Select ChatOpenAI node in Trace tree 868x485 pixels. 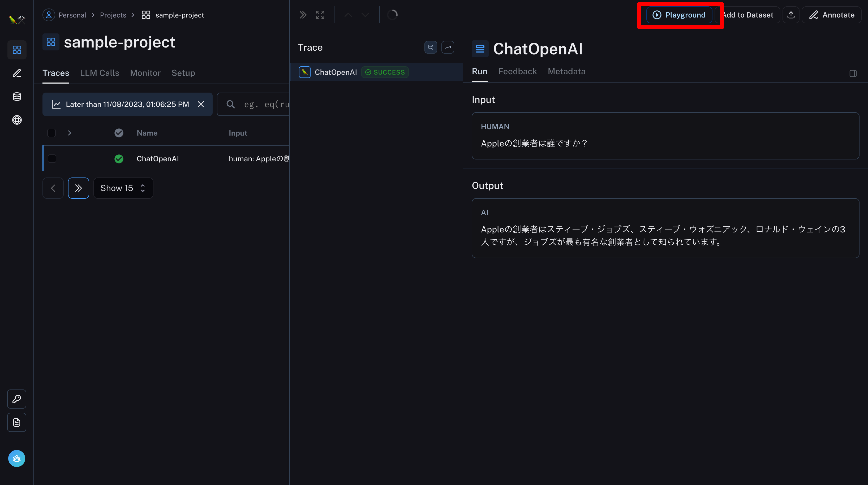(376, 72)
